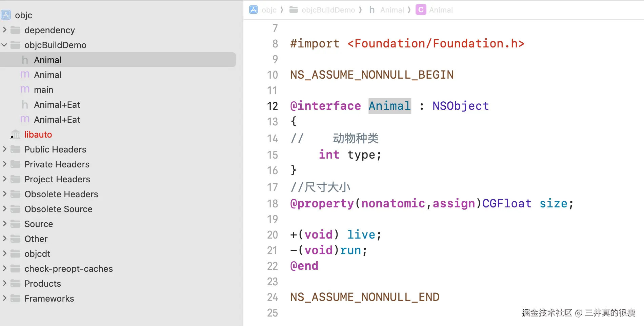Image resolution: width=644 pixels, height=326 pixels.
Task: Select Animal header in the jump bar
Action: point(392,10)
